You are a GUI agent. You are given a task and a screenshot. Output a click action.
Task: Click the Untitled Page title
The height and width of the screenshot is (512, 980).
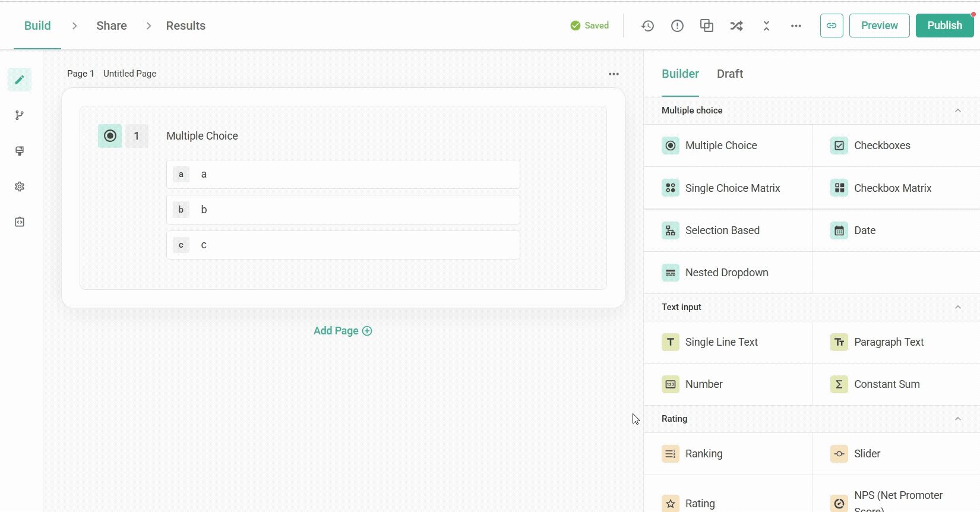[x=129, y=74]
